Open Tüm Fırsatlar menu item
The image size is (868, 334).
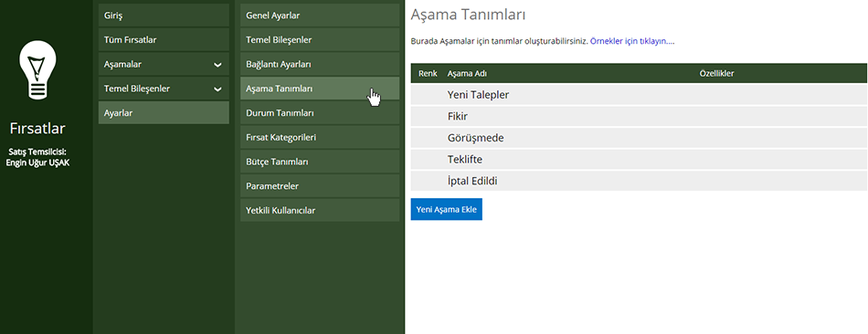click(164, 40)
